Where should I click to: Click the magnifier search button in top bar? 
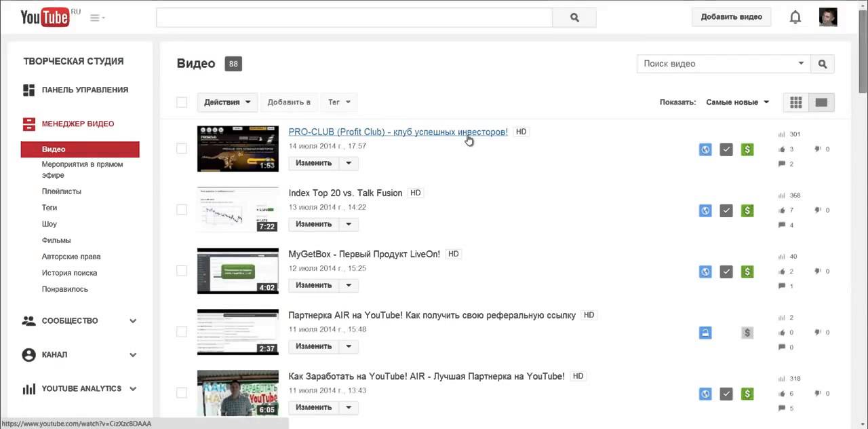(x=574, y=18)
